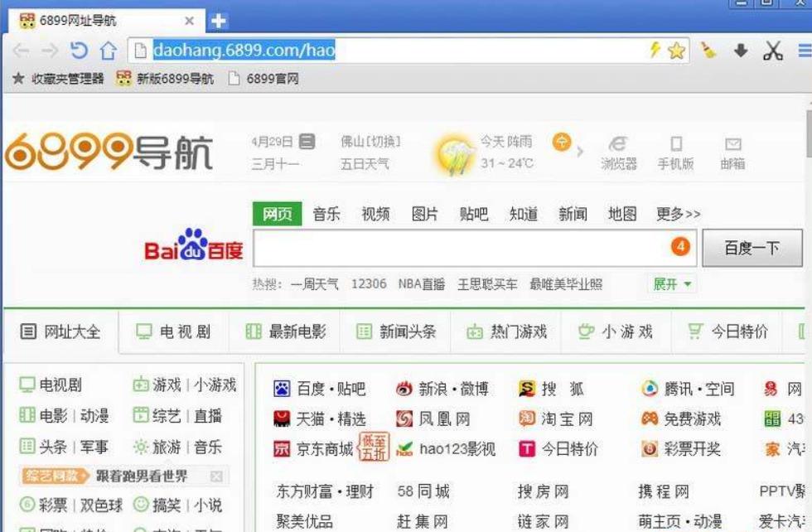Switch to 热门游戏 tab
The image size is (812, 532).
(507, 331)
